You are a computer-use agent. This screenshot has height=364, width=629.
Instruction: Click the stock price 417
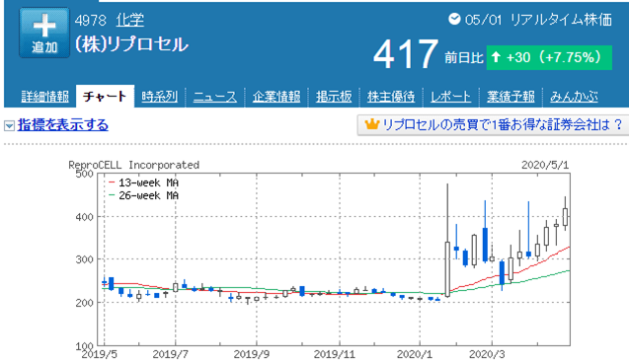click(x=405, y=54)
